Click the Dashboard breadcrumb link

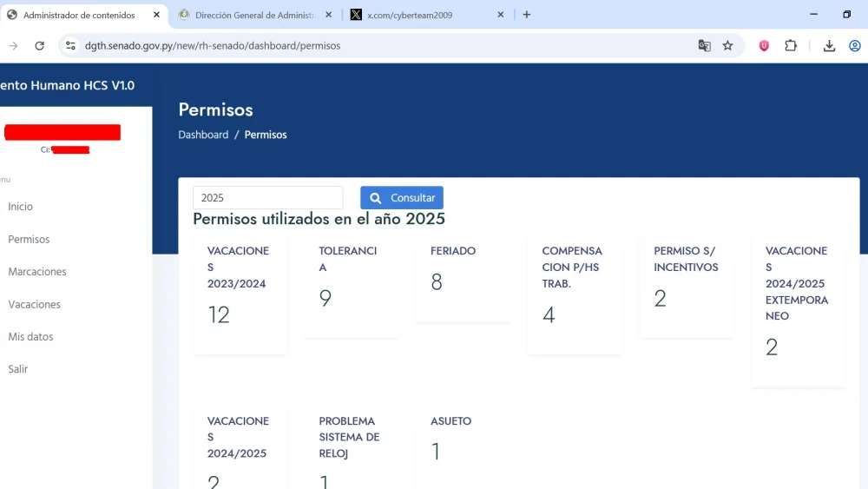203,135
